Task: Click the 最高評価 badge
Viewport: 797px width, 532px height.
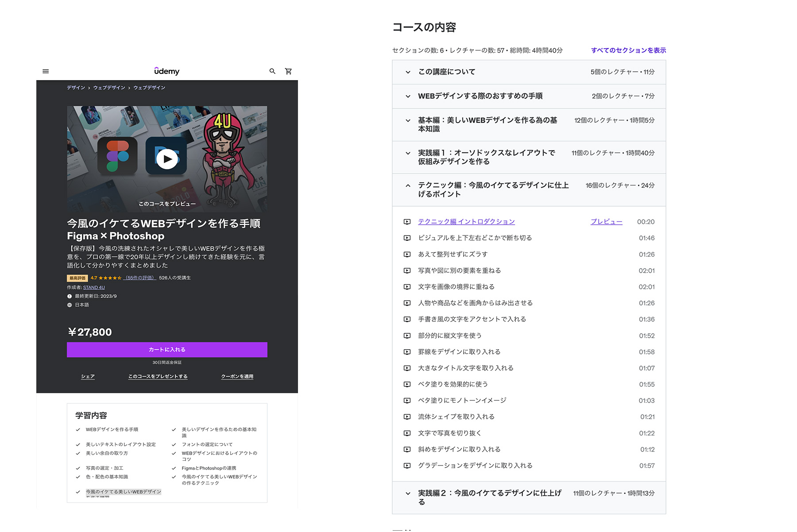Action: tap(77, 278)
